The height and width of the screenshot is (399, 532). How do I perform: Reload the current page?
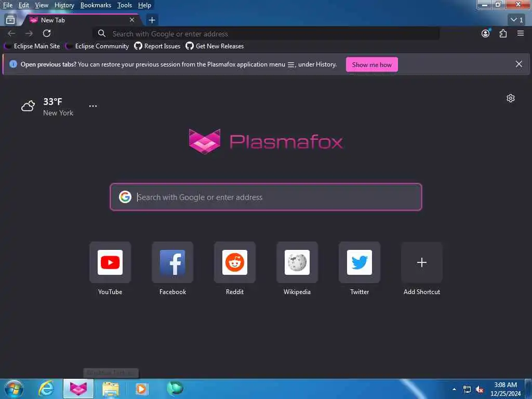pos(47,33)
